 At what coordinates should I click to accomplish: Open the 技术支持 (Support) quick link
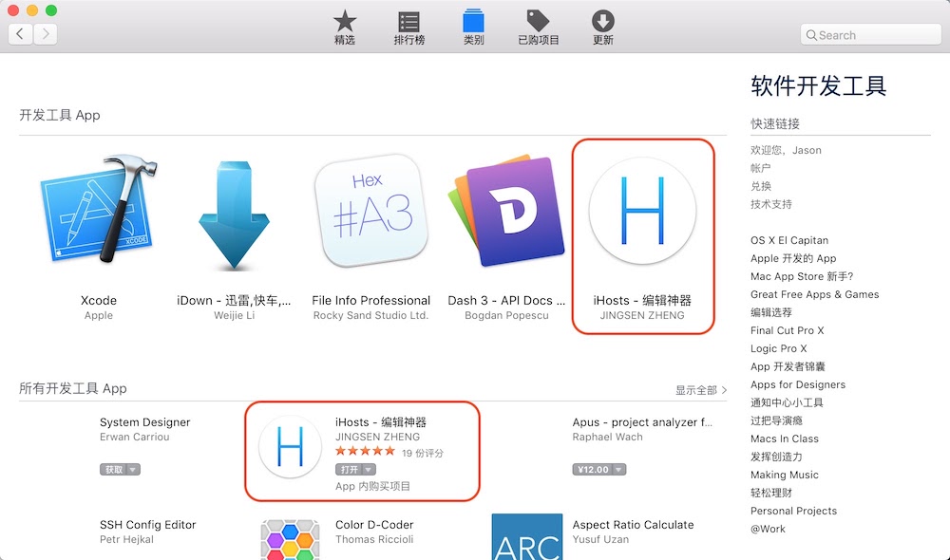pos(770,204)
